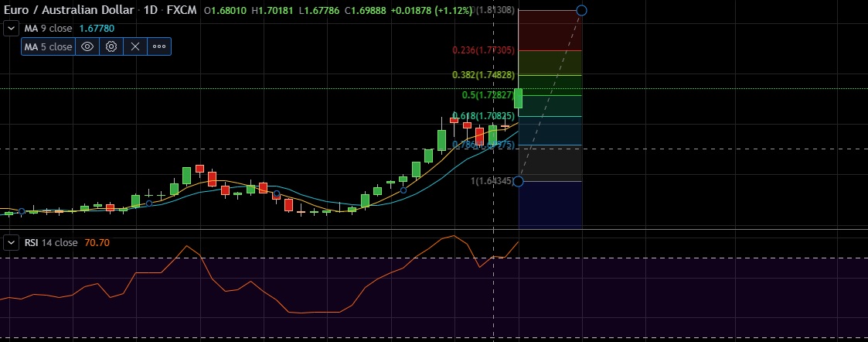868x342 pixels.
Task: Click the 0.5(1.72827) Fibonacci level label
Action: point(488,95)
